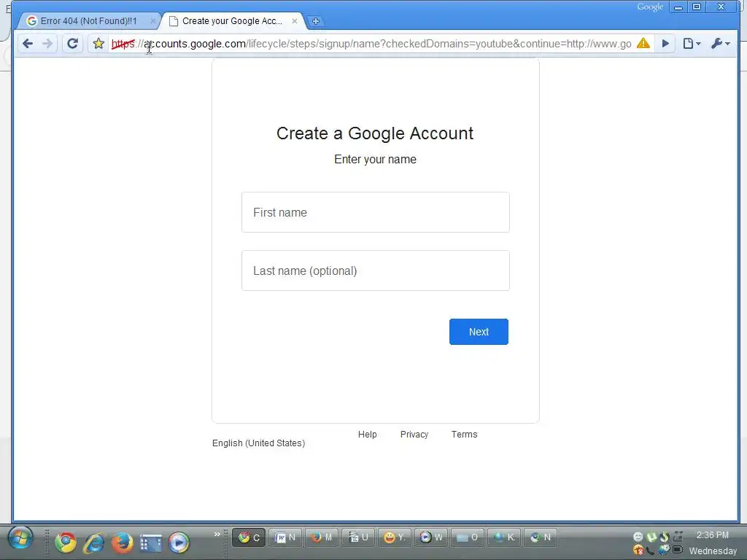Image resolution: width=747 pixels, height=560 pixels.
Task: Click the uTorrent tray icon
Action: pyautogui.click(x=651, y=537)
